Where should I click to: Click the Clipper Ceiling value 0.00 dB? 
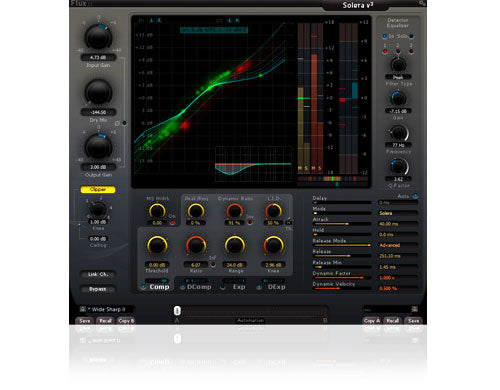(x=98, y=239)
